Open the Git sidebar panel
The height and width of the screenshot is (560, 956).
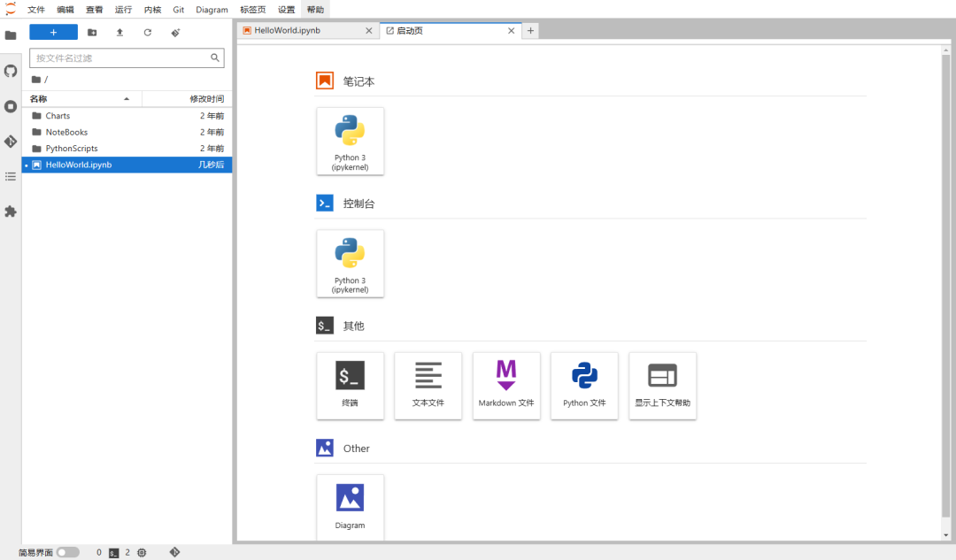point(11,142)
